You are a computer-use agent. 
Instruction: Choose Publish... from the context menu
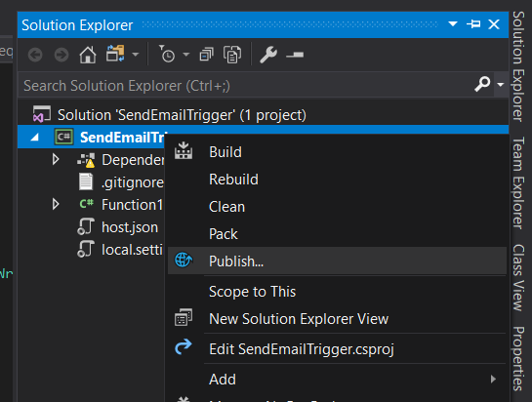click(337, 261)
